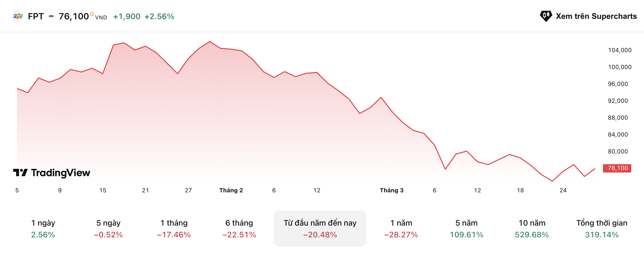Click the TradingView logo watermark

coord(52,173)
